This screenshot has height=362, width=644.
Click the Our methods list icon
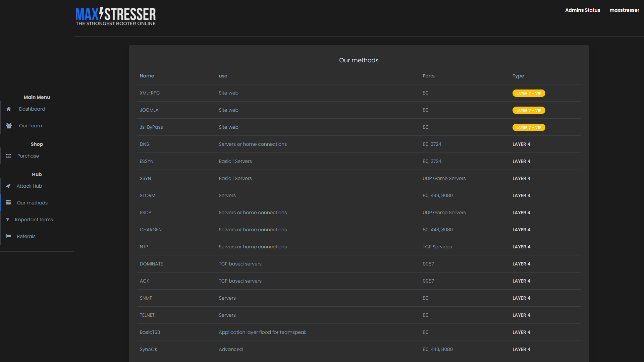8,202
